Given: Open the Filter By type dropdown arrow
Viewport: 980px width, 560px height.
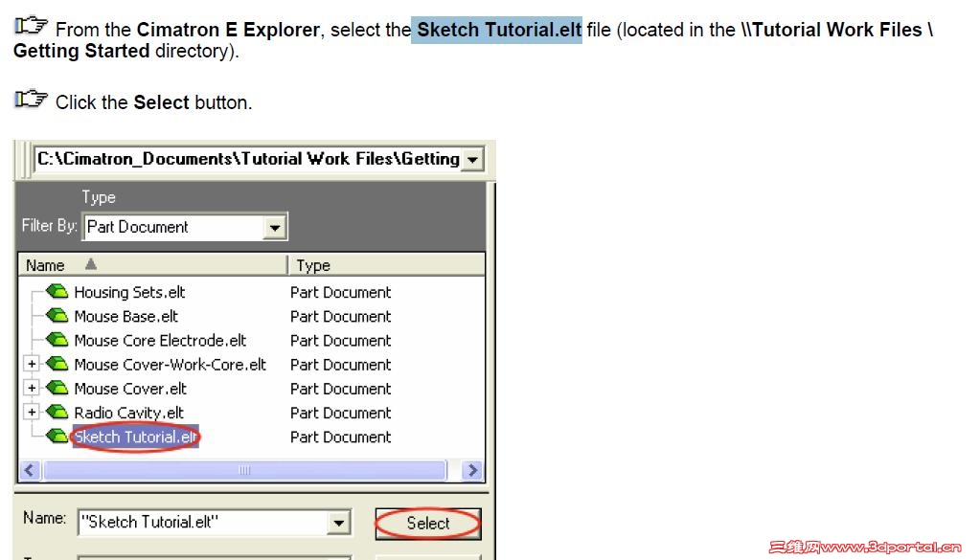Looking at the screenshot, I should click(274, 227).
